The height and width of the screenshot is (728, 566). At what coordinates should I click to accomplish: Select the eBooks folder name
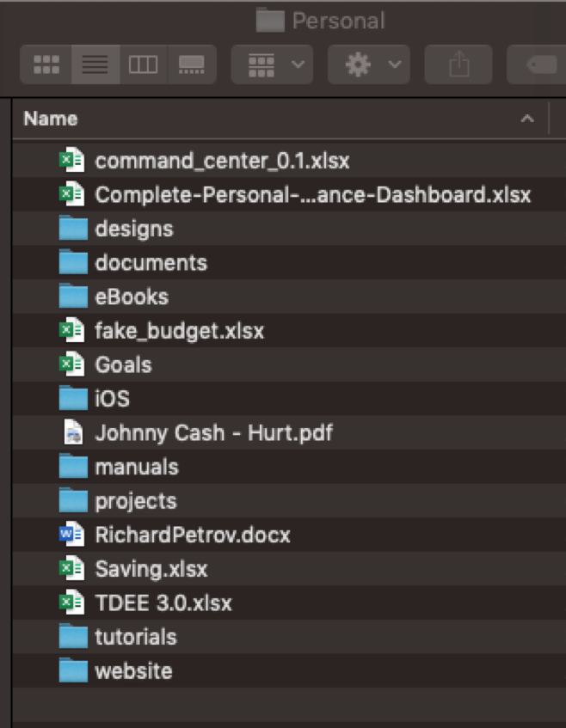point(132,297)
